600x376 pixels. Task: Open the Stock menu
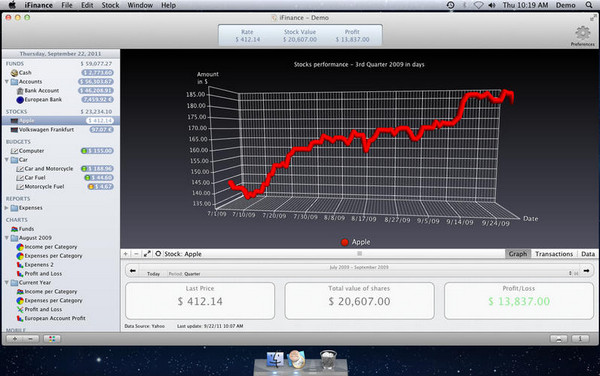pos(110,5)
